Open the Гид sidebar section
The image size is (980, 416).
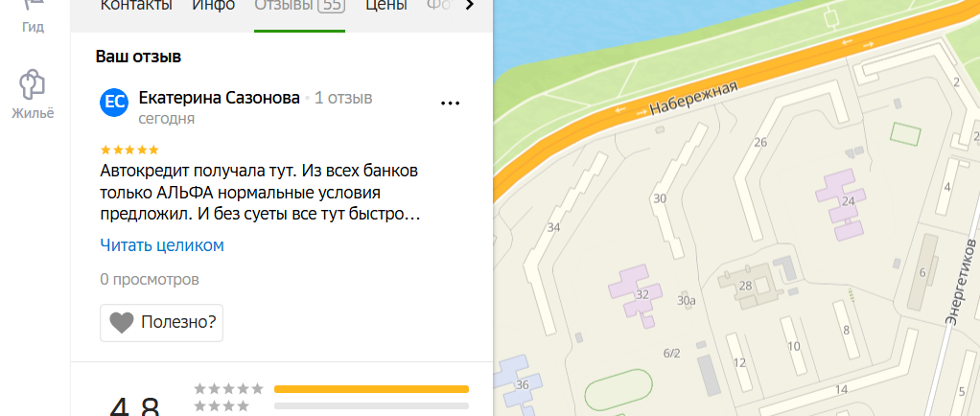click(x=33, y=17)
